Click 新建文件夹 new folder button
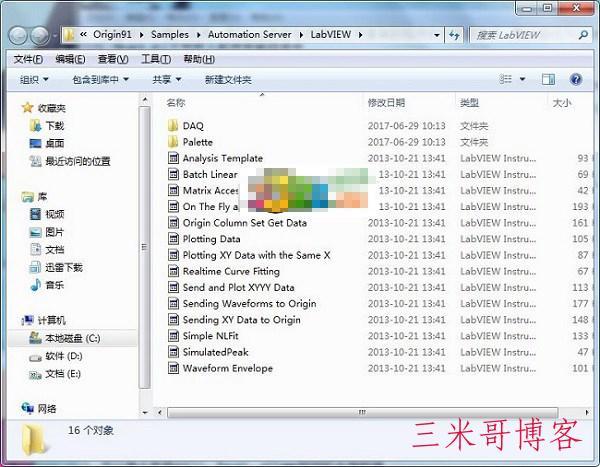The height and width of the screenshot is (467, 600). (228, 80)
